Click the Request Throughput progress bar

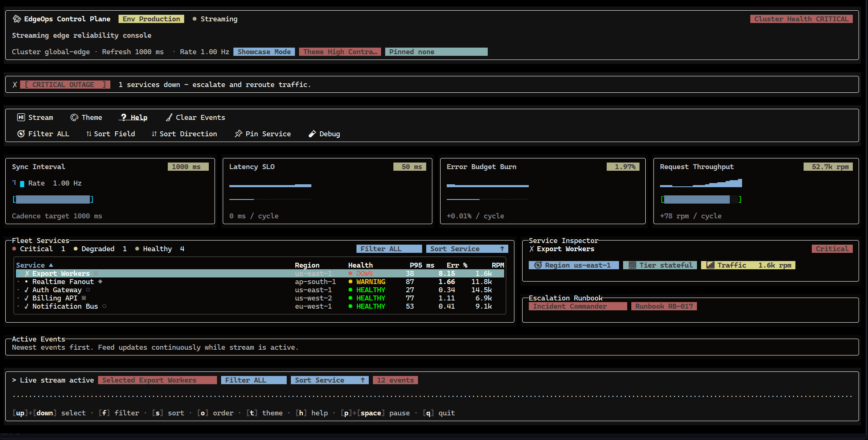tap(701, 199)
